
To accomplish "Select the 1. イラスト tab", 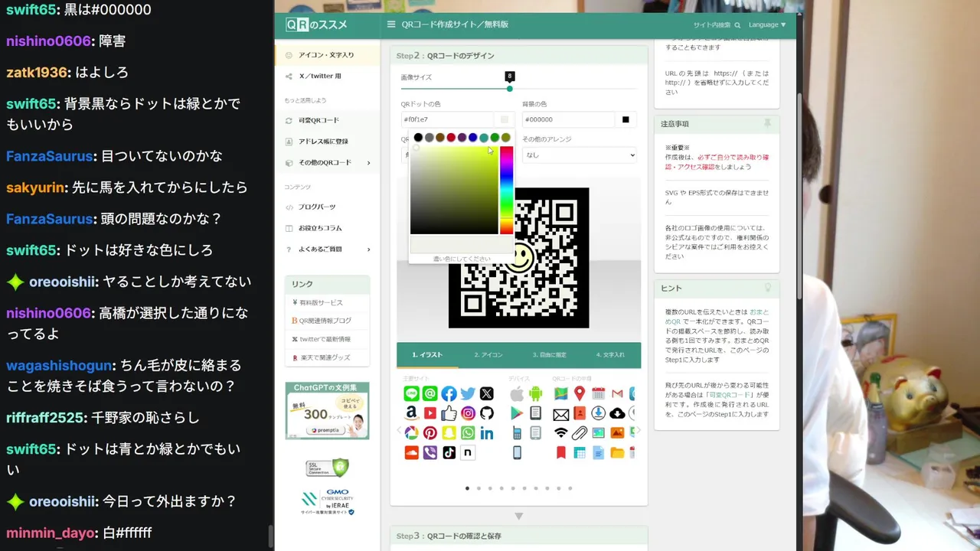I will pos(427,355).
